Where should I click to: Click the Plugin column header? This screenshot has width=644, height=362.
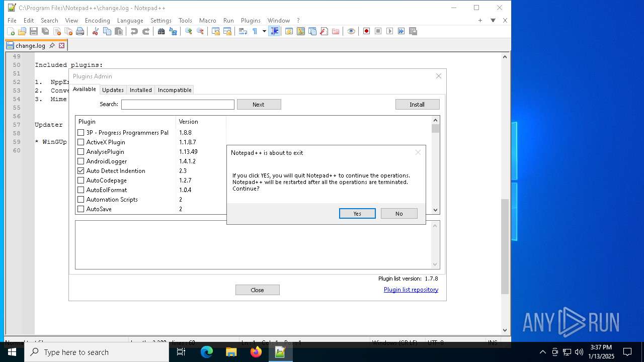click(x=126, y=122)
